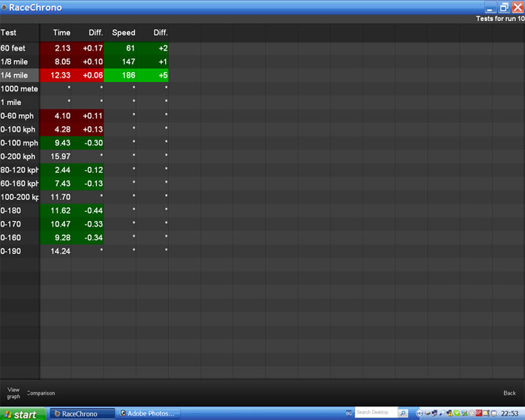Screen dimensions: 525x420
Task: Click the Search Desktop input field
Action: 375,413
